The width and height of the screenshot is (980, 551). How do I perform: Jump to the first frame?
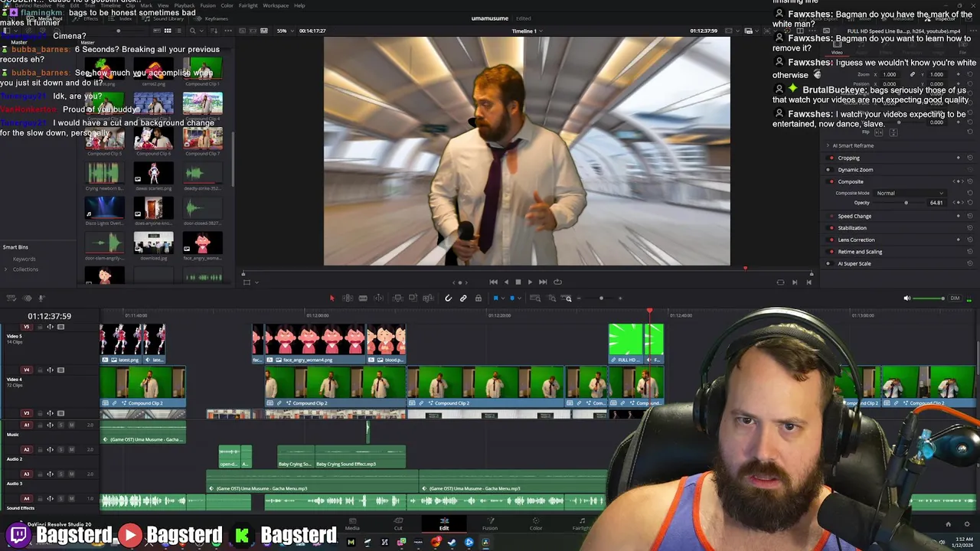pos(493,282)
